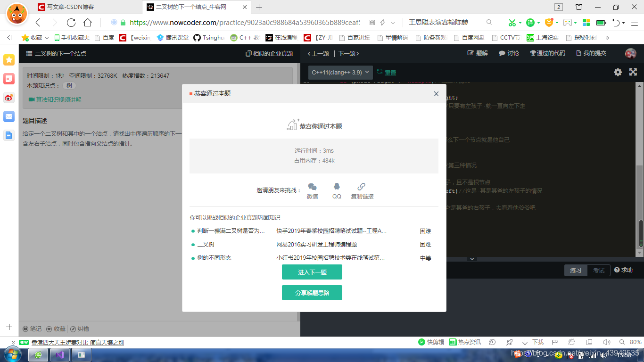644x362 pixels.
Task: Toggle fullscreen editor icon
Action: (x=633, y=72)
